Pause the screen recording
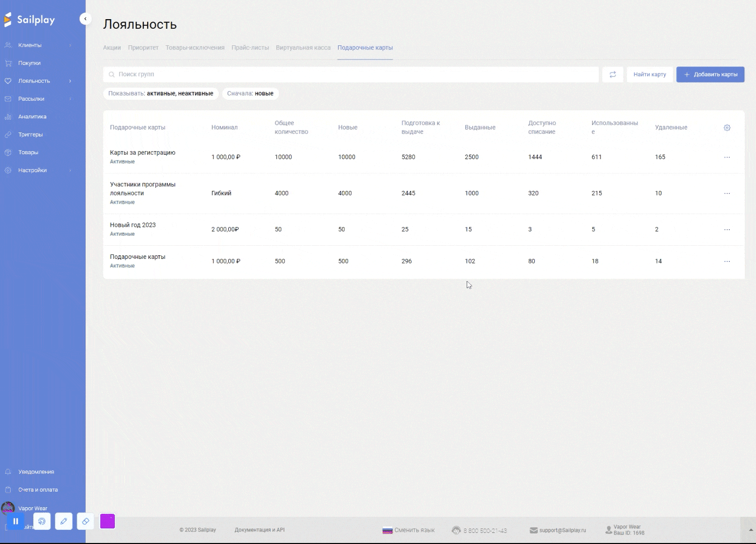 [x=16, y=521]
